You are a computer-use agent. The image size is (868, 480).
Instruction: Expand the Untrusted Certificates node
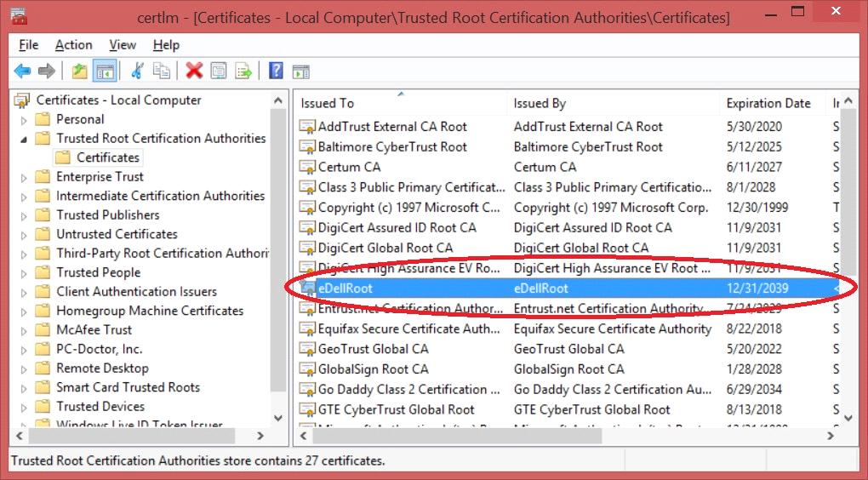point(24,235)
